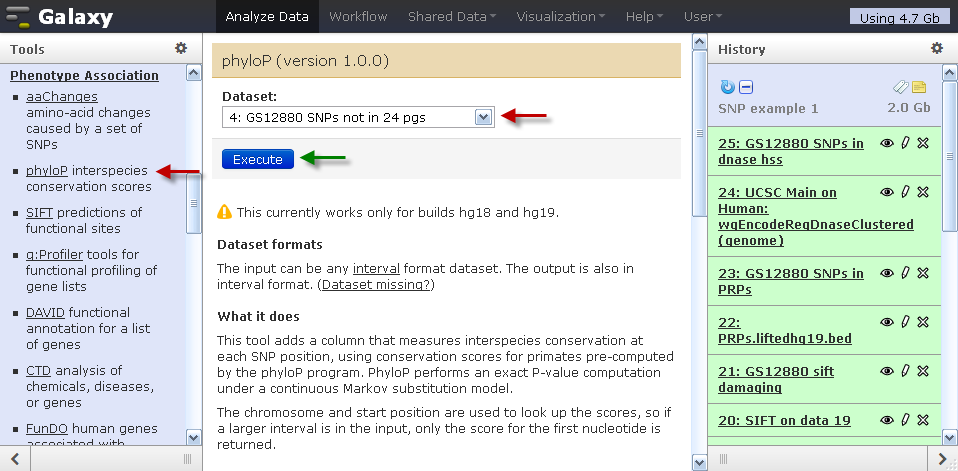The width and height of the screenshot is (958, 471).
Task: Open the Tools panel gear options
Action: pyautogui.click(x=181, y=48)
